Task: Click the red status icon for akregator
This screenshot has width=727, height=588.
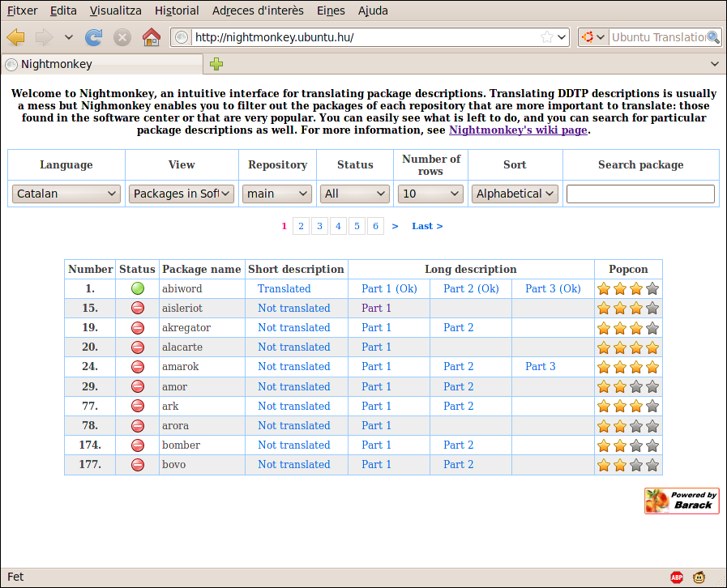Action: 138,327
